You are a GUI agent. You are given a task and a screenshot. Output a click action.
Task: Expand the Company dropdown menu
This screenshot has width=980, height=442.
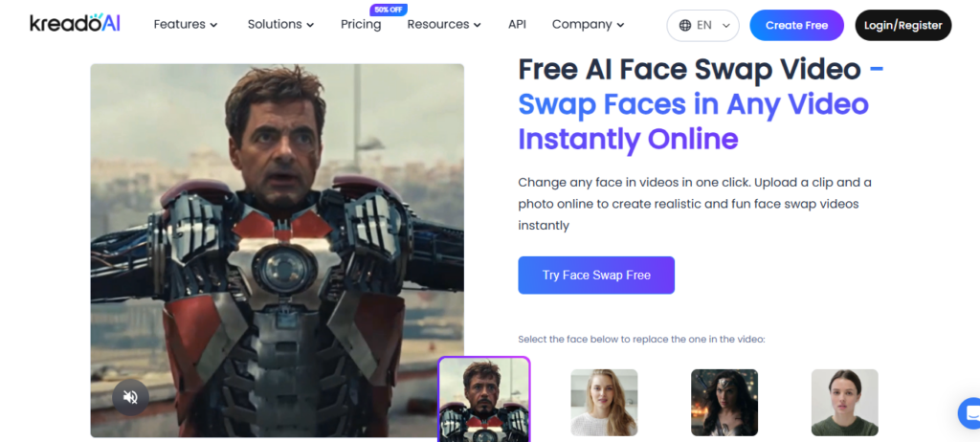pos(588,24)
